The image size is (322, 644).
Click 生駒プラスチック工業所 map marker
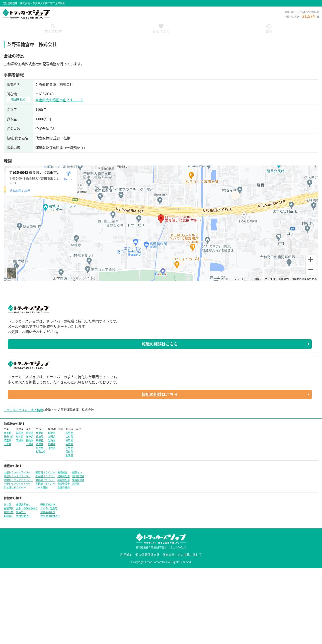pyautogui.click(x=121, y=195)
